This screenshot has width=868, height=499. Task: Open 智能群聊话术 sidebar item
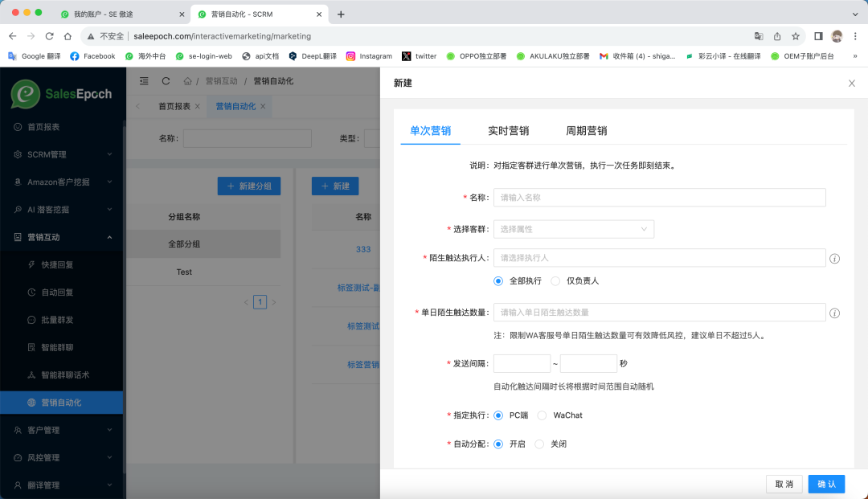62,375
